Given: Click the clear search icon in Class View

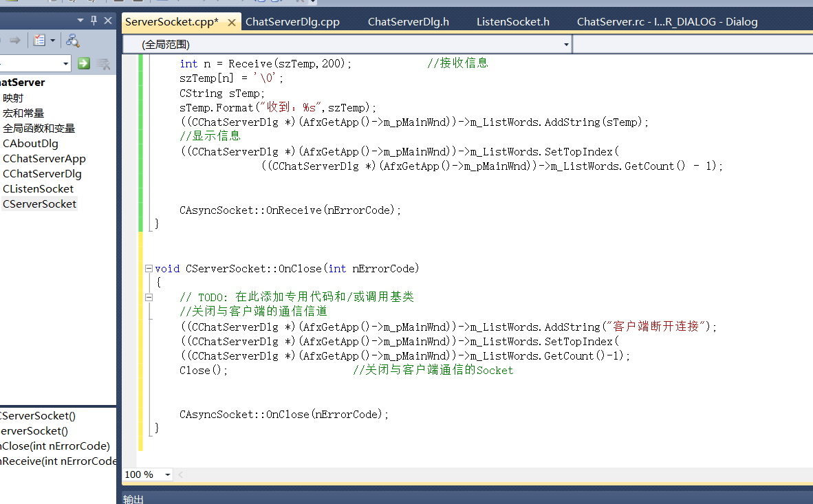Looking at the screenshot, I should [103, 64].
